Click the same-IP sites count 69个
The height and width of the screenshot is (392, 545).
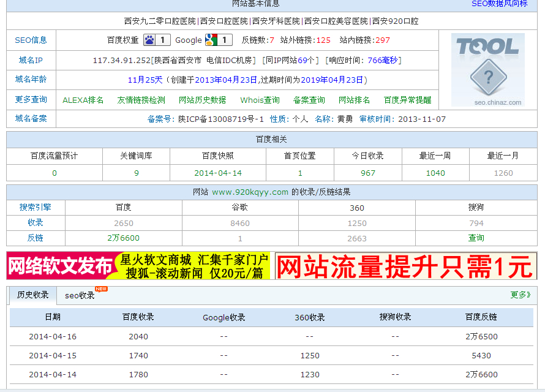click(306, 61)
